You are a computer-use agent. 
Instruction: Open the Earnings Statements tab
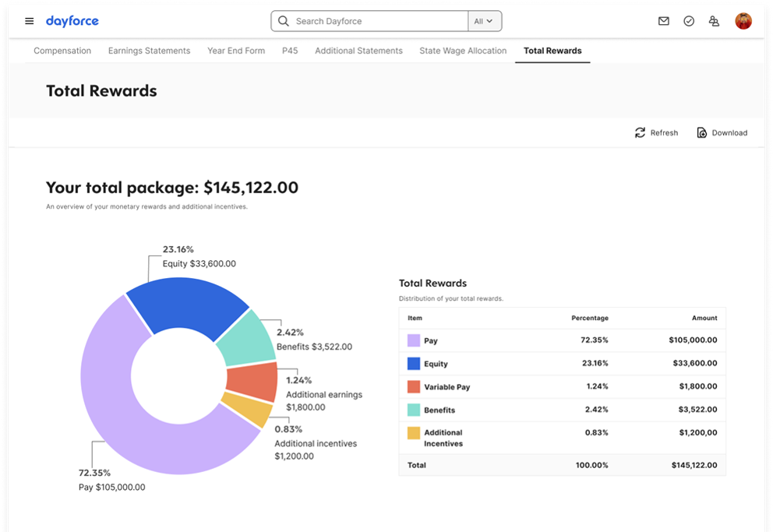[149, 51]
